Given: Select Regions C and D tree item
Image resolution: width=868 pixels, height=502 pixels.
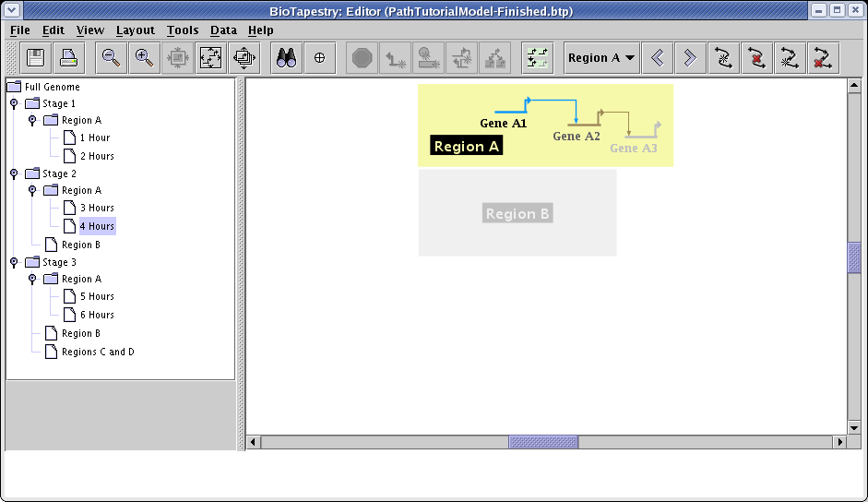Looking at the screenshot, I should pyautogui.click(x=98, y=353).
